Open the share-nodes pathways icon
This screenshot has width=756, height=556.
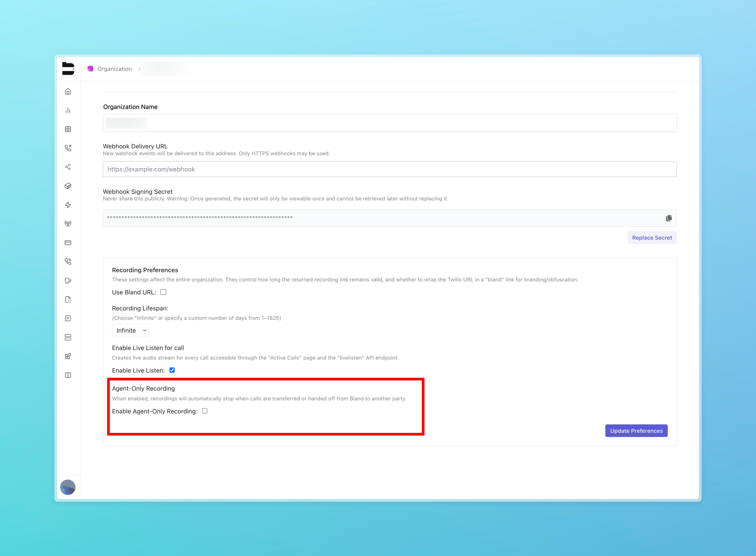(x=68, y=167)
